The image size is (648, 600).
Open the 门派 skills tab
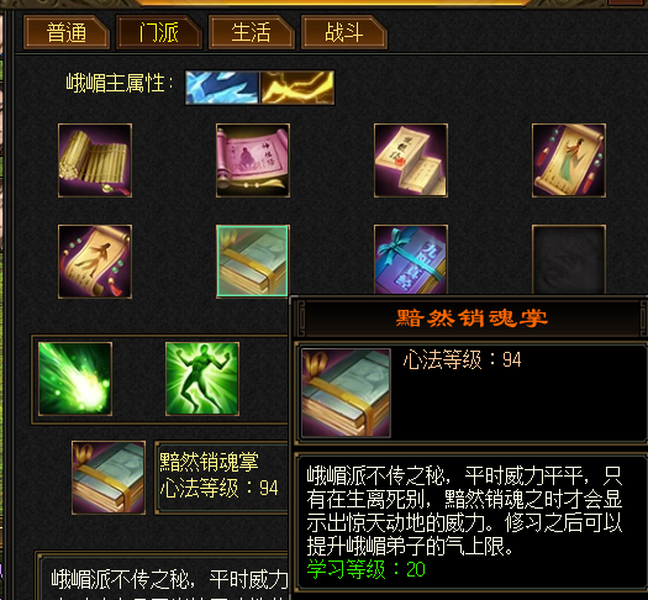[159, 32]
